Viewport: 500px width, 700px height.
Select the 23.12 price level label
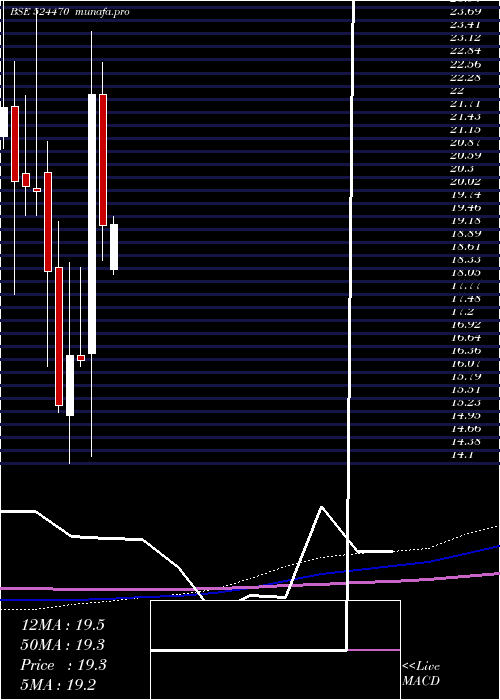point(465,38)
